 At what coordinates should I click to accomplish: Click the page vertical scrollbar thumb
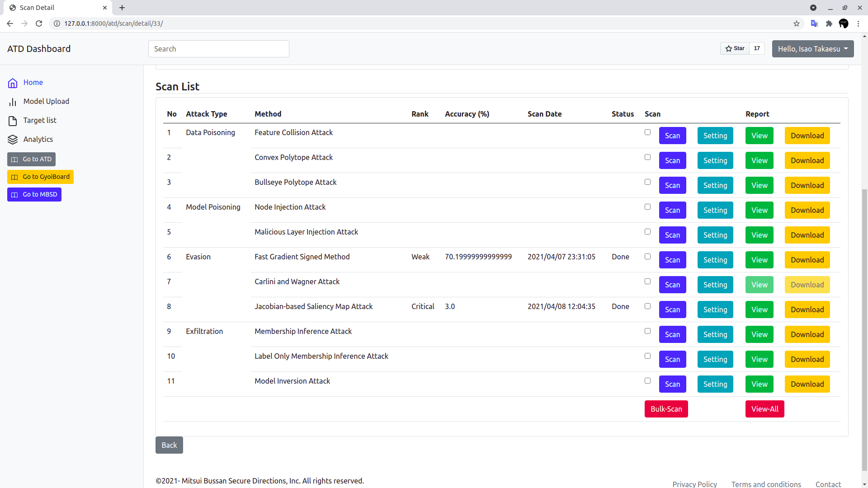(x=864, y=330)
